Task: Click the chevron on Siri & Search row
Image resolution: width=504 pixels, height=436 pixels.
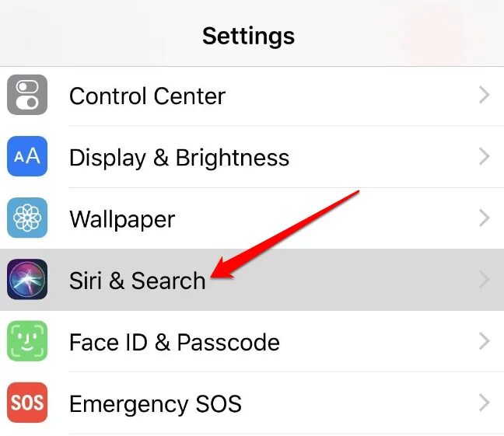Action: (x=484, y=280)
